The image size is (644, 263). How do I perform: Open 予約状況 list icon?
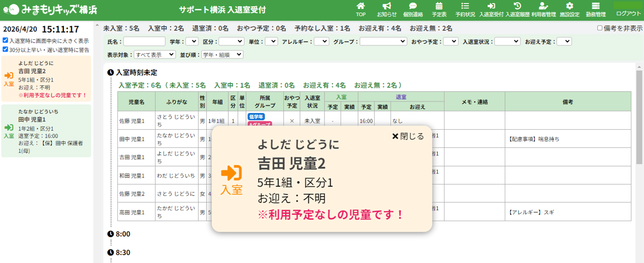(465, 9)
